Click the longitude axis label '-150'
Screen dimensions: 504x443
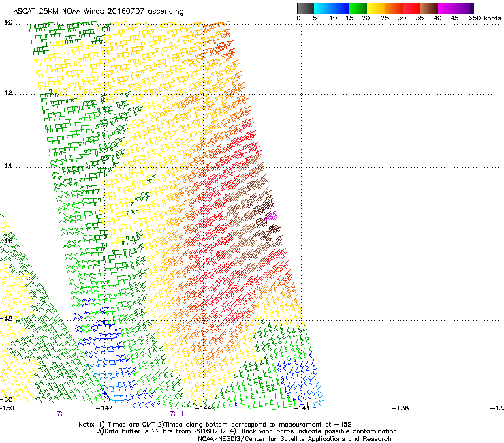(7, 408)
